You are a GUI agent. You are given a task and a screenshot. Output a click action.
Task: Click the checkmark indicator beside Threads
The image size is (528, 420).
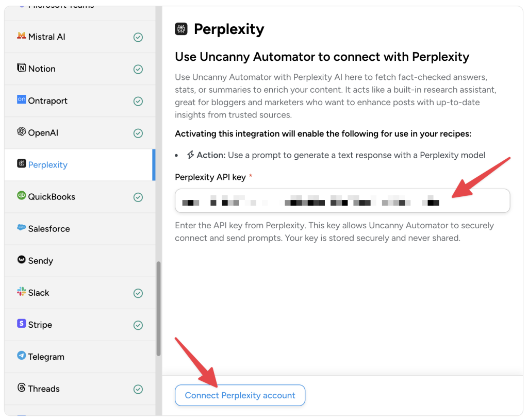138,389
